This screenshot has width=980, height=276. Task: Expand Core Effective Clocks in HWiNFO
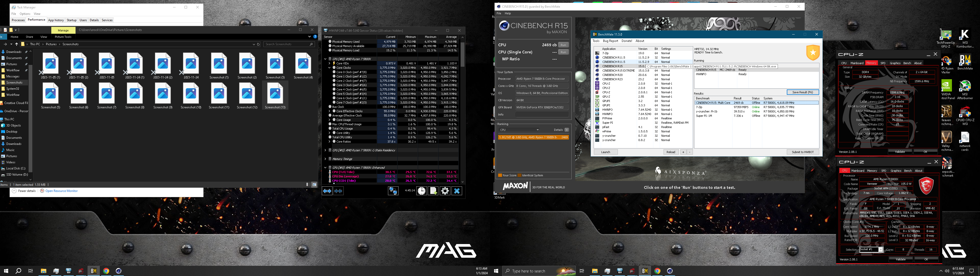329,111
